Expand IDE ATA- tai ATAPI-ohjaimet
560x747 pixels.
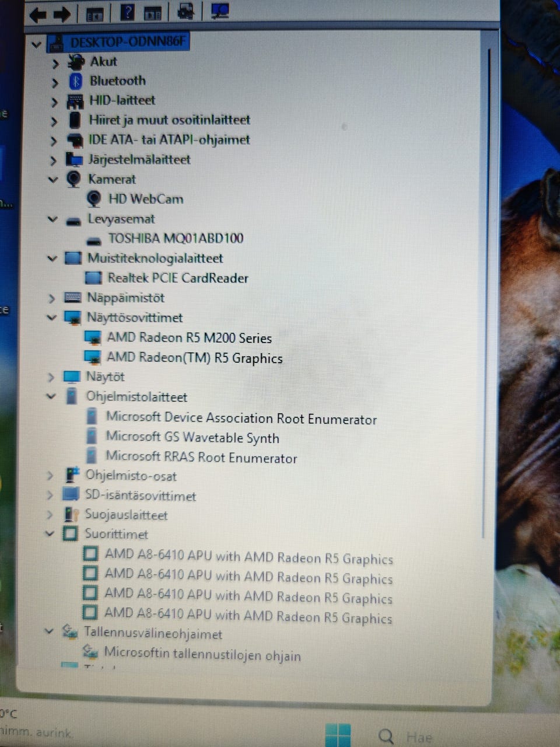click(x=54, y=141)
